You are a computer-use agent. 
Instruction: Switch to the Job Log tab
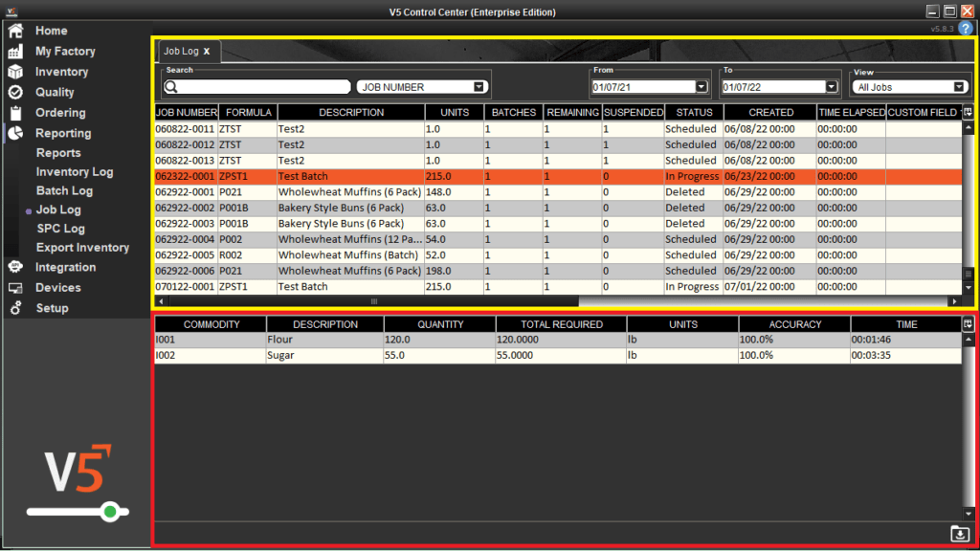(182, 52)
